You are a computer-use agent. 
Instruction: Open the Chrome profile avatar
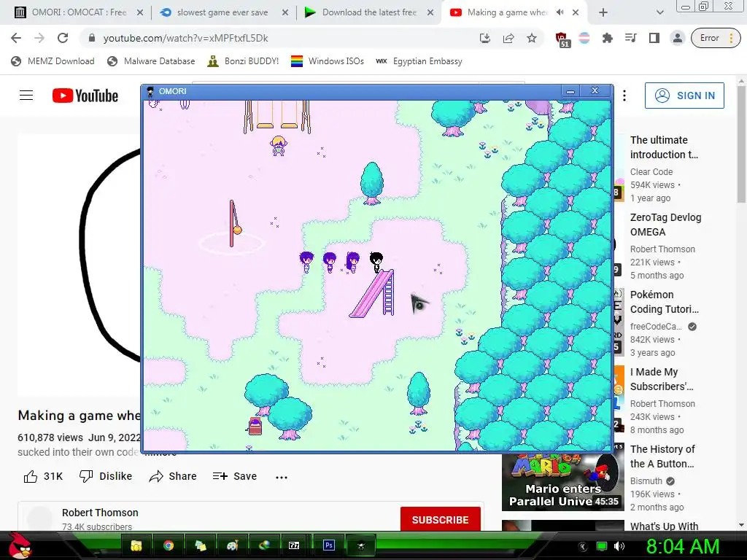(x=678, y=38)
